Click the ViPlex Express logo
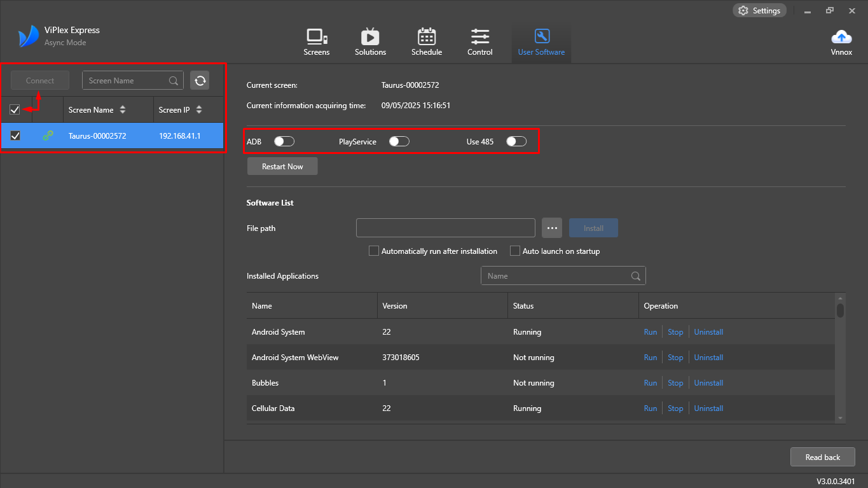 point(29,36)
